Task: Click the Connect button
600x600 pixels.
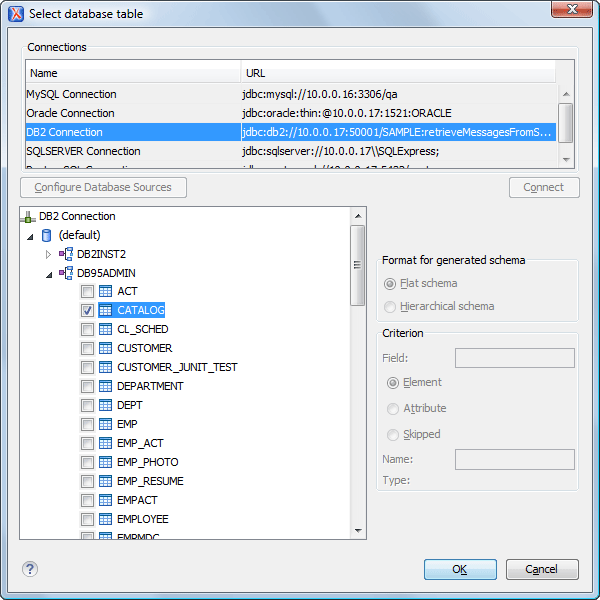Action: [544, 188]
